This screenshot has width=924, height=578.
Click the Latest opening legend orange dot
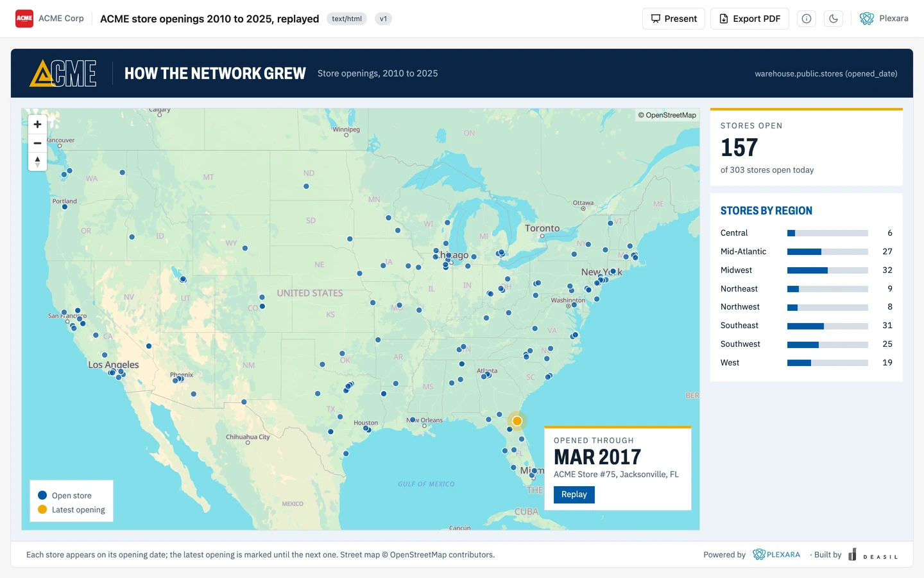click(x=42, y=509)
